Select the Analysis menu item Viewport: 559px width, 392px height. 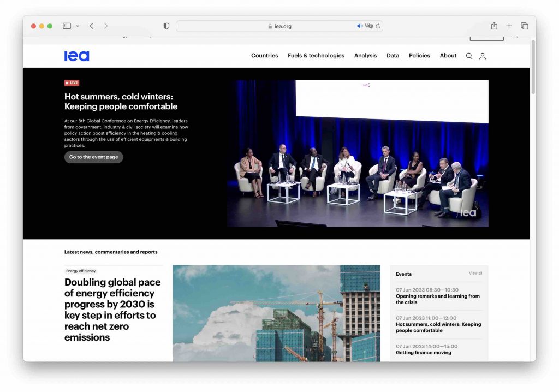point(365,56)
